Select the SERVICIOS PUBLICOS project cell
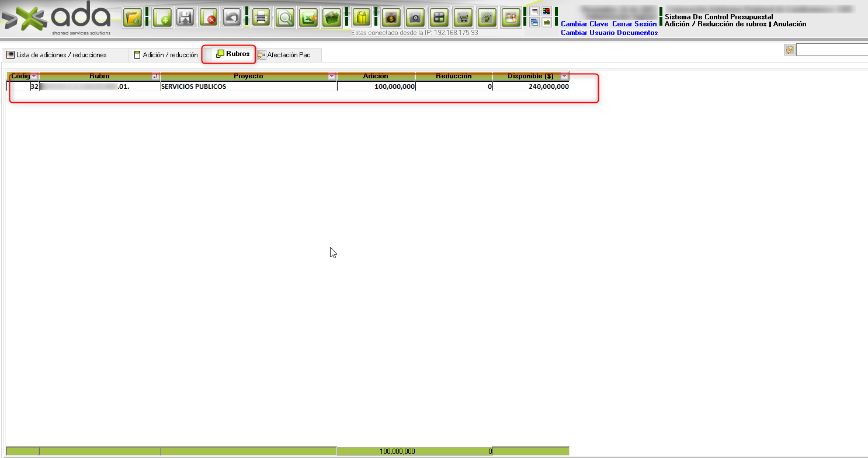This screenshot has width=868, height=458. point(249,86)
